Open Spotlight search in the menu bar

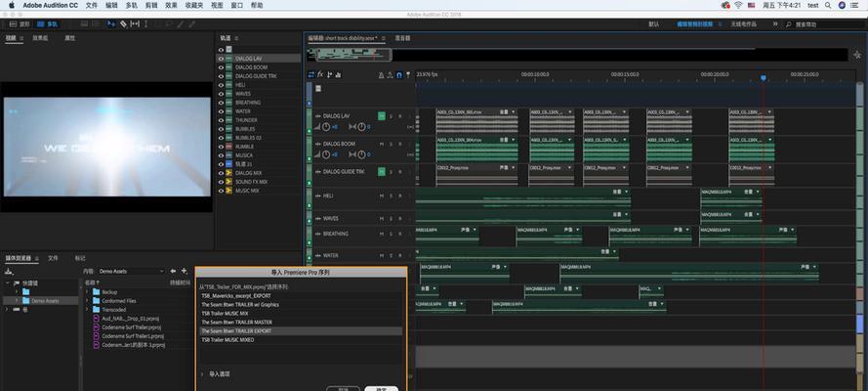coord(828,5)
